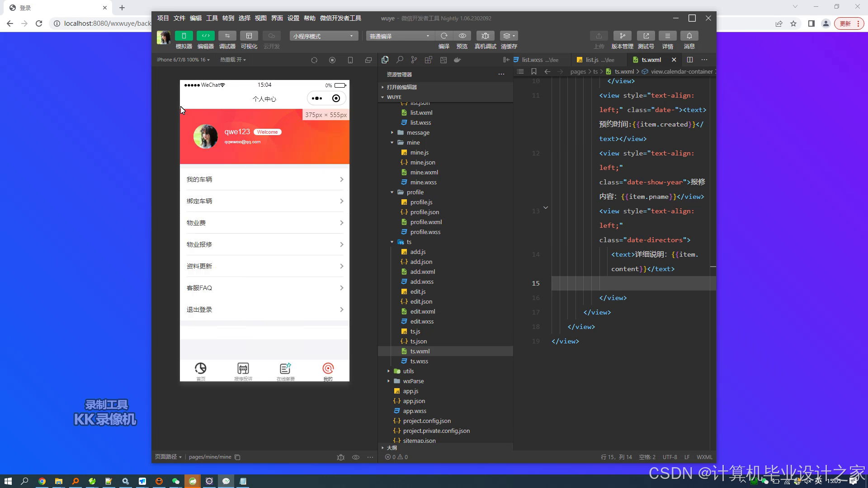Open the source control icon
This screenshot has width=868, height=488.
414,60
